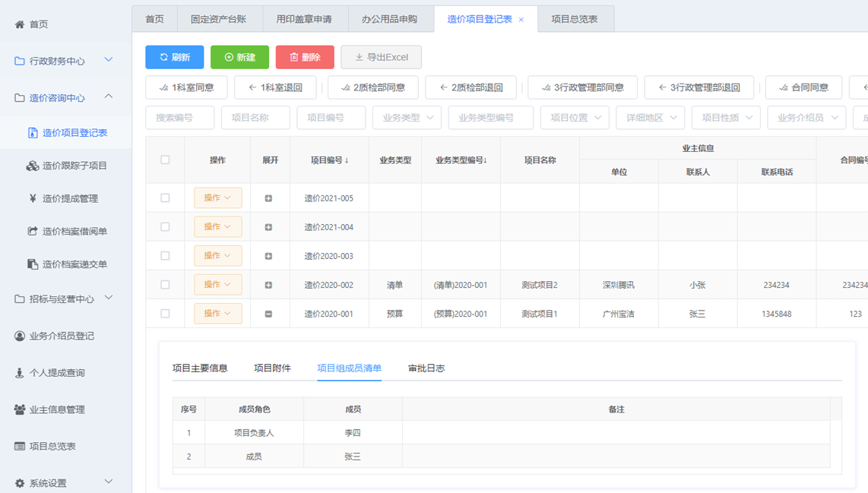Click the blue 刷新 button
Screen dimensions: 868x493
click(174, 57)
